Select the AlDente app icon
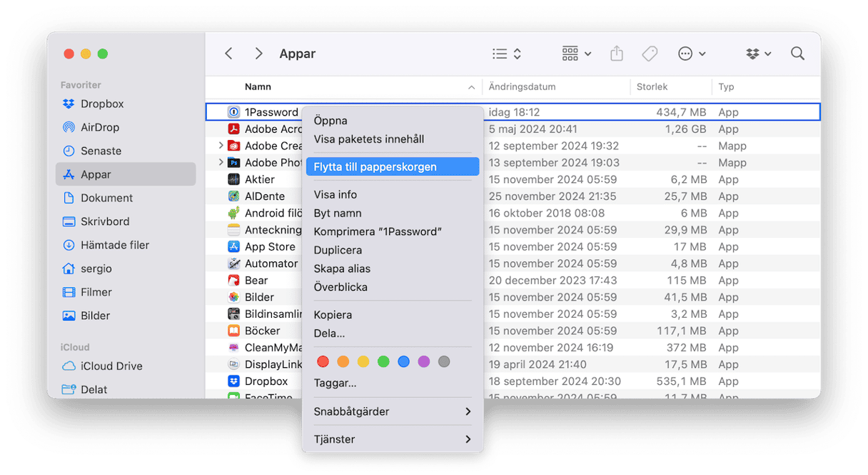 pyautogui.click(x=233, y=196)
